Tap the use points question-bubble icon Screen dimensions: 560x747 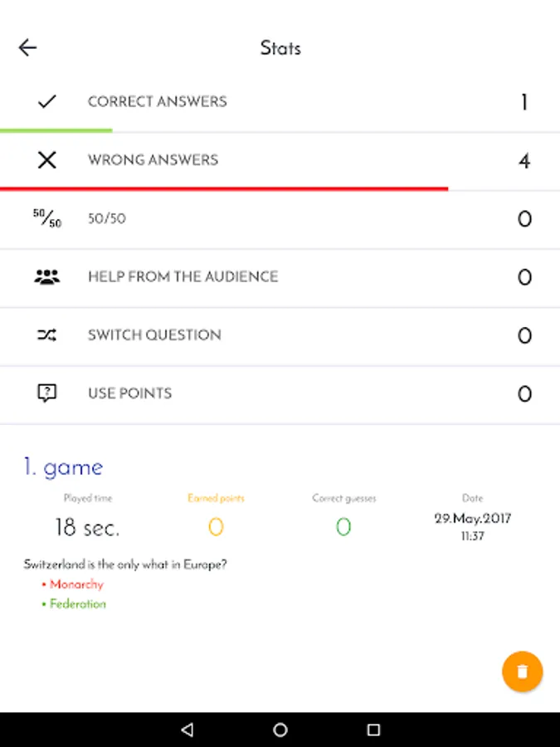click(47, 393)
